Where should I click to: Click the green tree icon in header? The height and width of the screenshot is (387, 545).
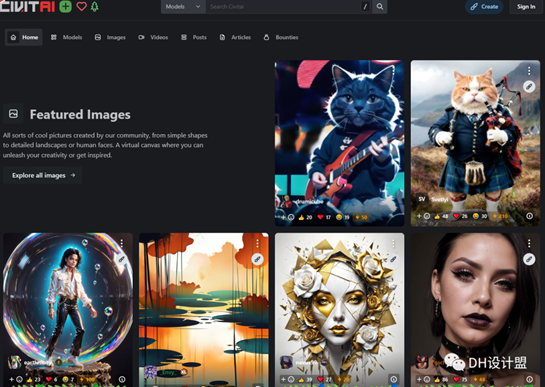tap(95, 6)
